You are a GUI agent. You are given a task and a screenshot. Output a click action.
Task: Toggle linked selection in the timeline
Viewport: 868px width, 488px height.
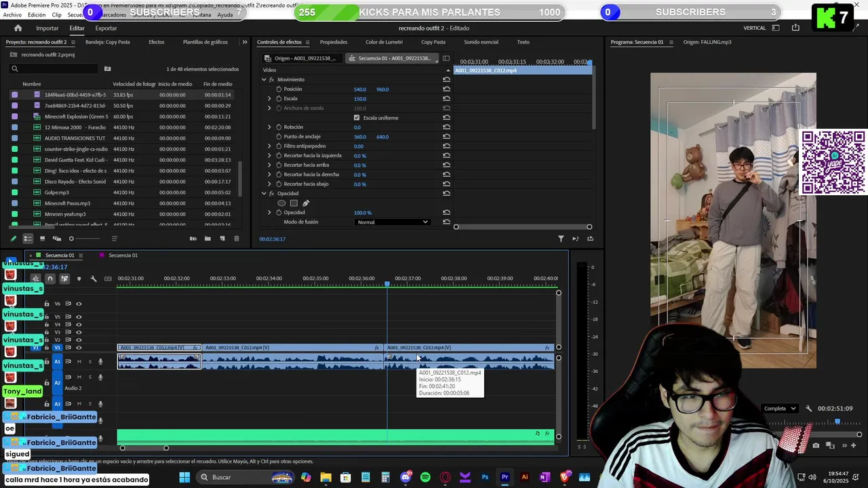64,279
